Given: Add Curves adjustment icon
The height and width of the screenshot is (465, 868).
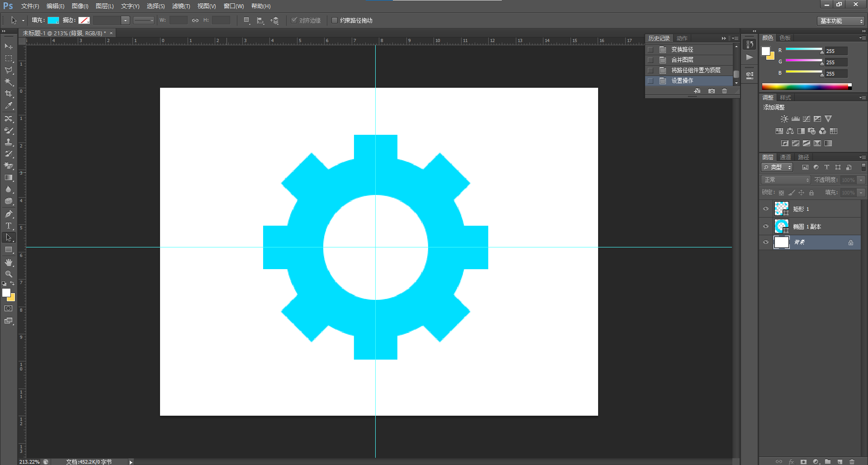Looking at the screenshot, I should tap(807, 119).
